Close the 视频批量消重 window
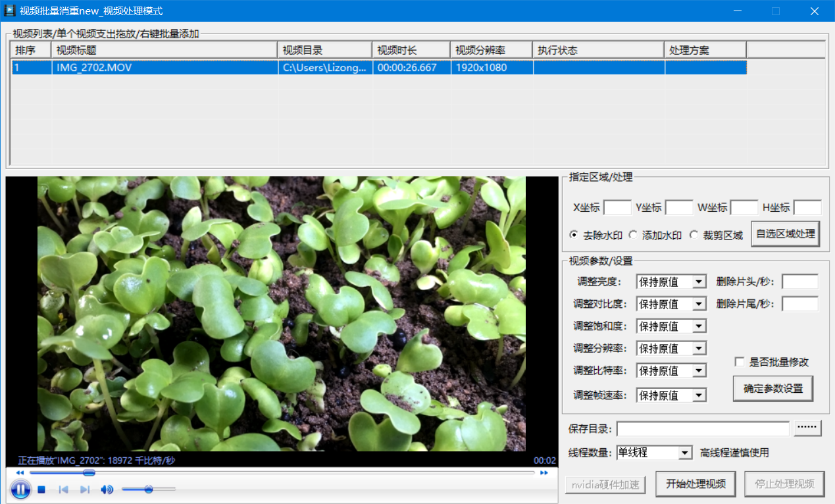Viewport: 835px width, 504px height. pos(814,11)
